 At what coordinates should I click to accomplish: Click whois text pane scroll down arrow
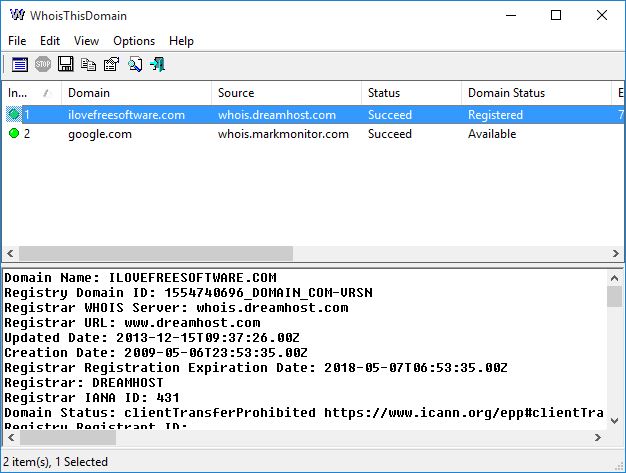coord(614,420)
